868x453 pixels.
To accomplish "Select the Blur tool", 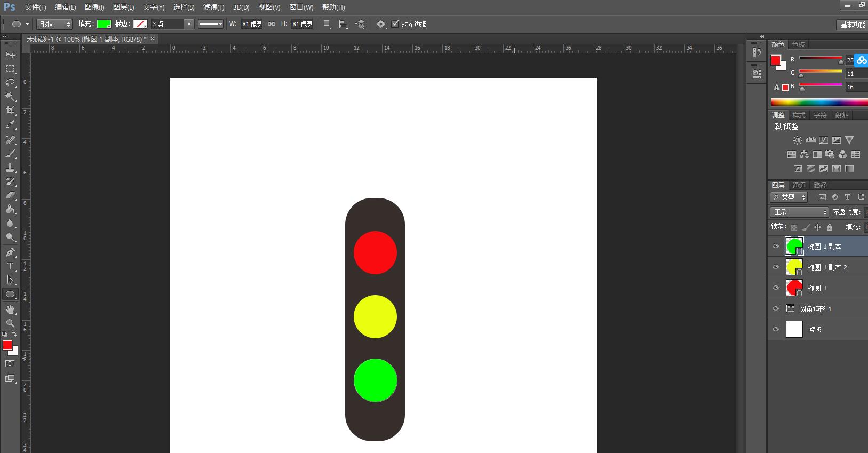I will (x=10, y=223).
